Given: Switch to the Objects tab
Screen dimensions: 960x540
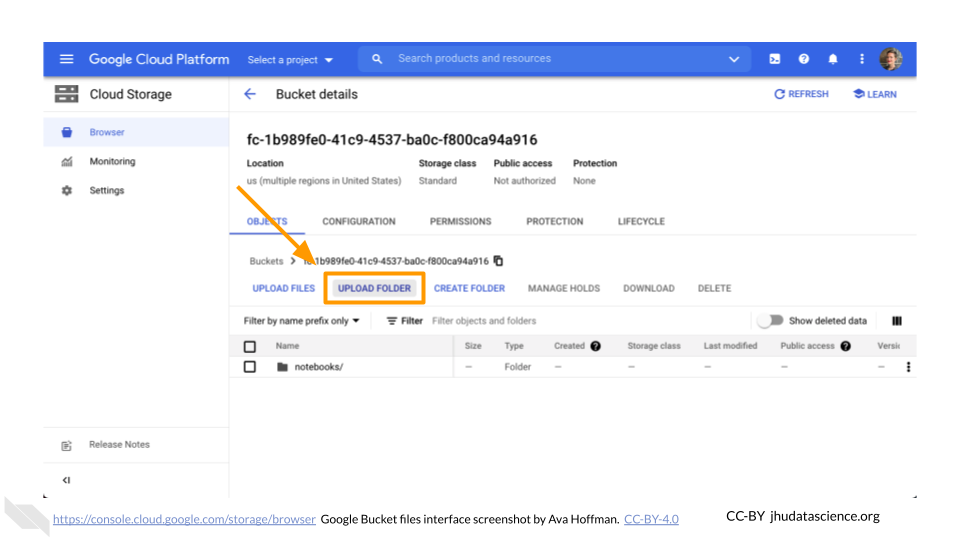Looking at the screenshot, I should coord(267,221).
